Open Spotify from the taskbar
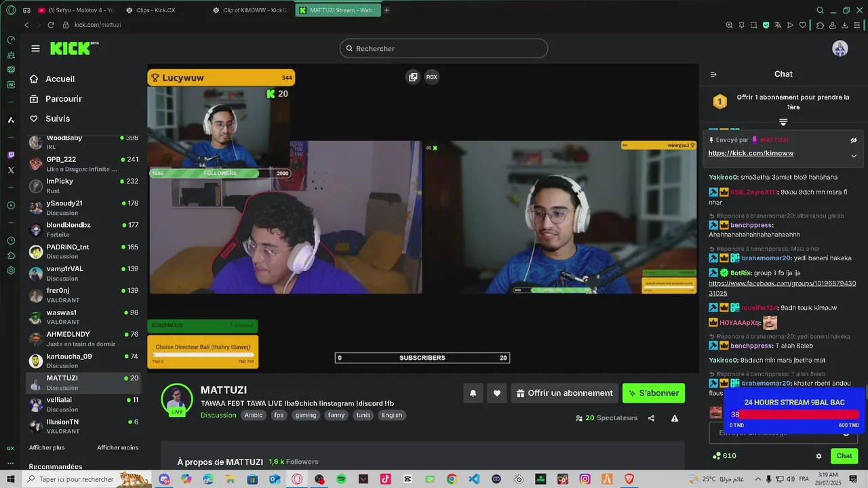868x488 pixels. click(341, 479)
